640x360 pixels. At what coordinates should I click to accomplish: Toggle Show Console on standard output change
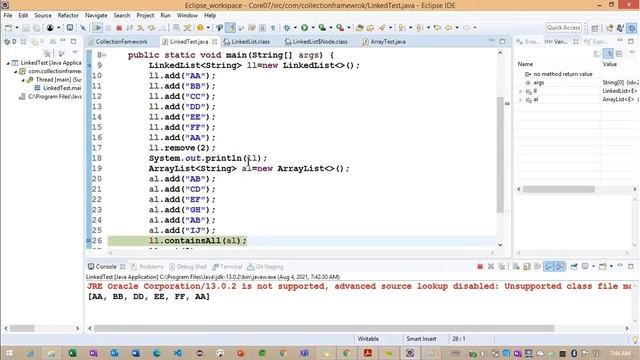(x=549, y=267)
